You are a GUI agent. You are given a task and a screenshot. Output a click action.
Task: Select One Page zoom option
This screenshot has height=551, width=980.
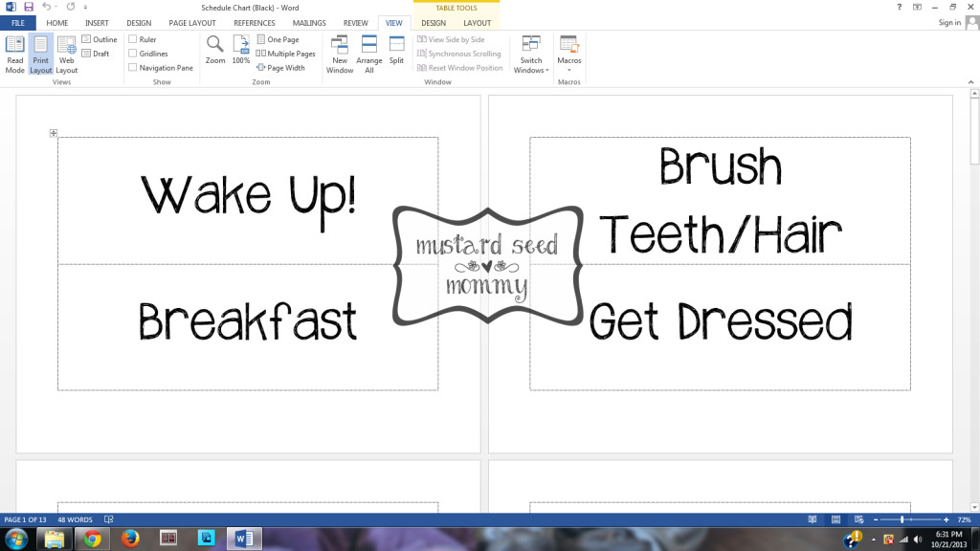(278, 38)
